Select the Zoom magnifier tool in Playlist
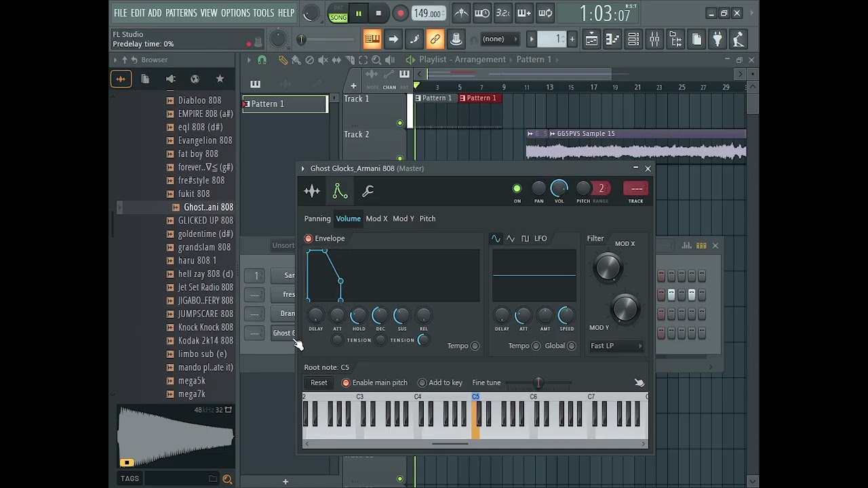Viewport: 868px width, 488px height. 376,60
